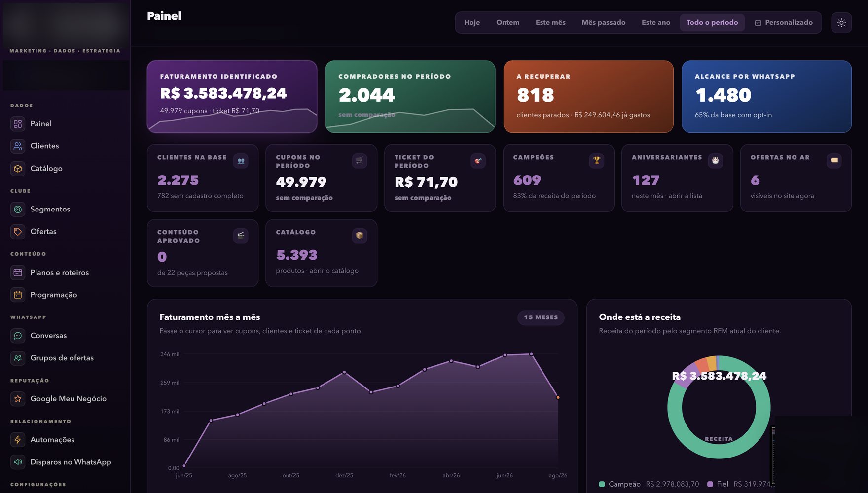Toggle light/dark theme with the sun button
The image size is (868, 493).
(x=841, y=23)
